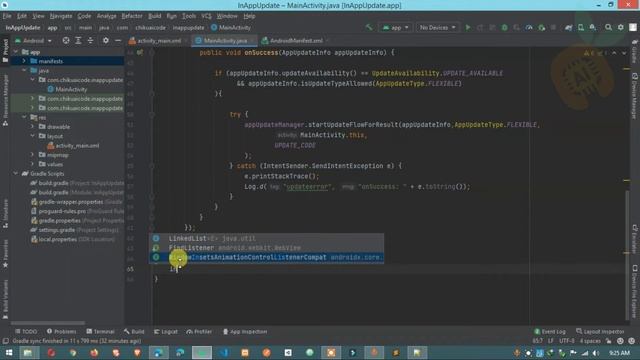Collapse all nodes in project panel
The image size is (640, 360).
pyautogui.click(x=90, y=40)
